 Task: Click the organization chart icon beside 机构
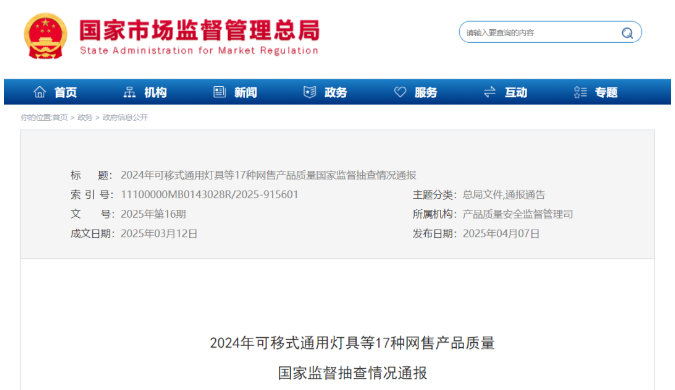130,92
